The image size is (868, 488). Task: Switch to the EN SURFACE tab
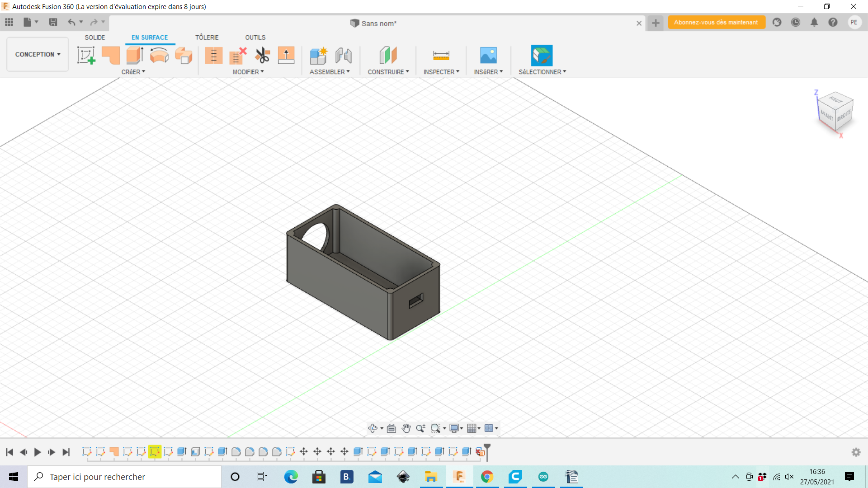pyautogui.click(x=150, y=38)
